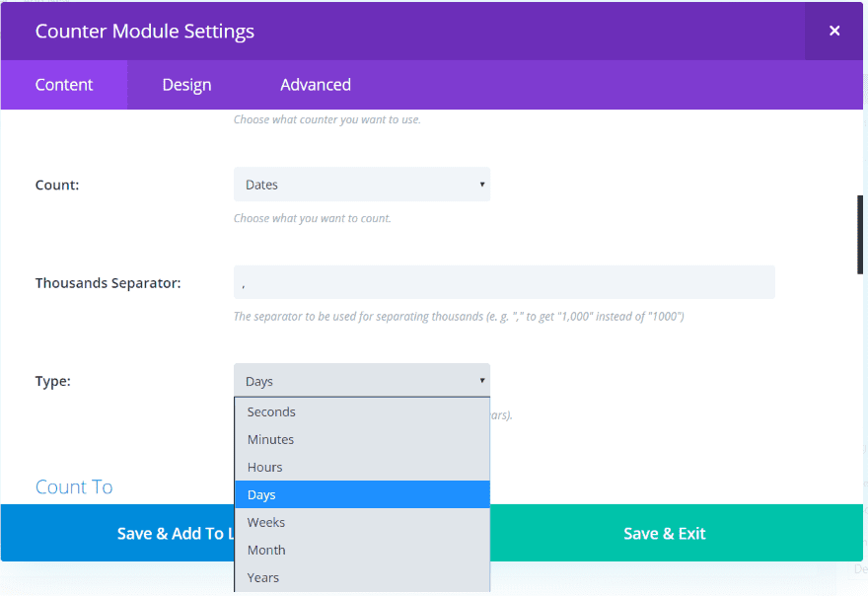Close the Counter Module Settings dialog
The width and height of the screenshot is (868, 596).
[x=834, y=31]
